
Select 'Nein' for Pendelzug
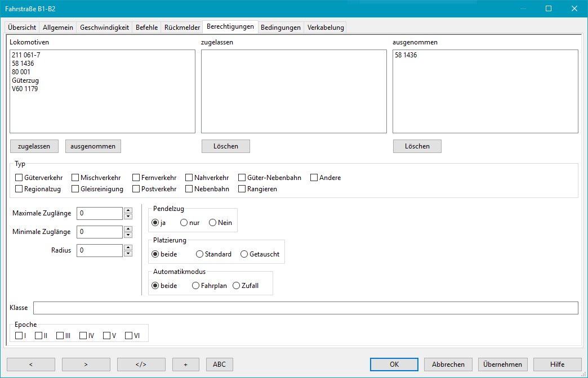tap(213, 223)
